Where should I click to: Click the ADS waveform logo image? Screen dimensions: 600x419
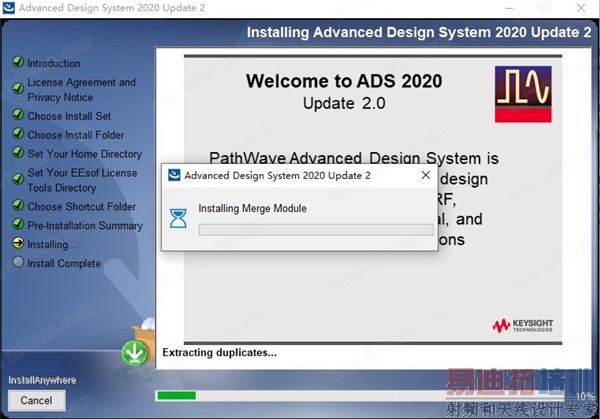tap(523, 94)
